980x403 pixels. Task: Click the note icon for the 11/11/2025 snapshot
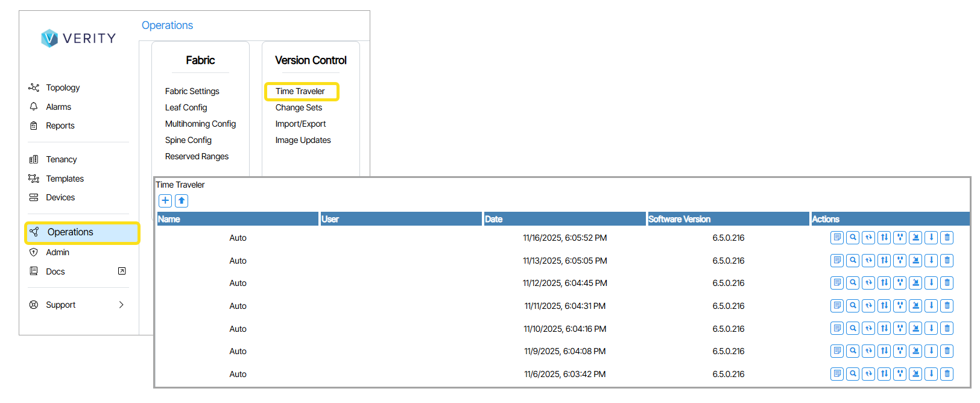(837, 306)
